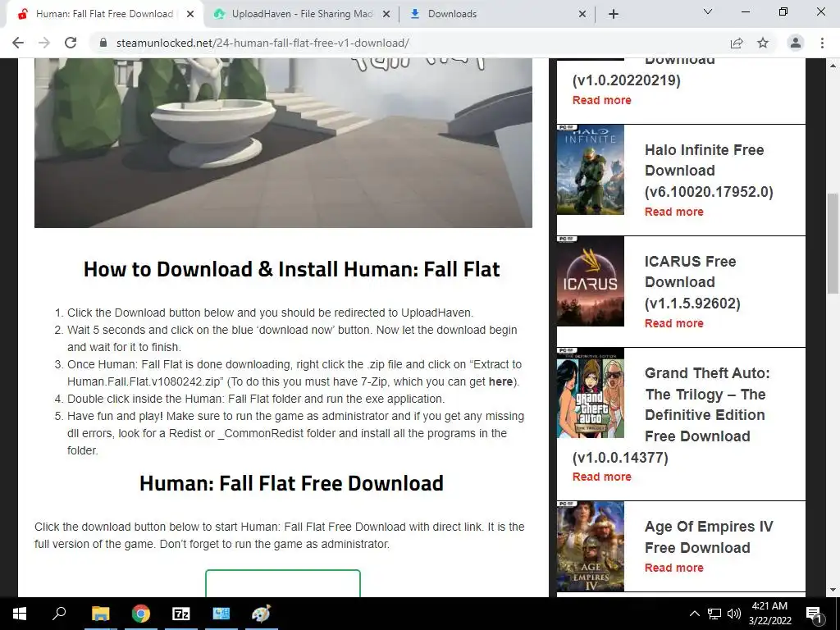This screenshot has height=630, width=840.
Task: Open the Chrome profile avatar
Action: click(796, 43)
